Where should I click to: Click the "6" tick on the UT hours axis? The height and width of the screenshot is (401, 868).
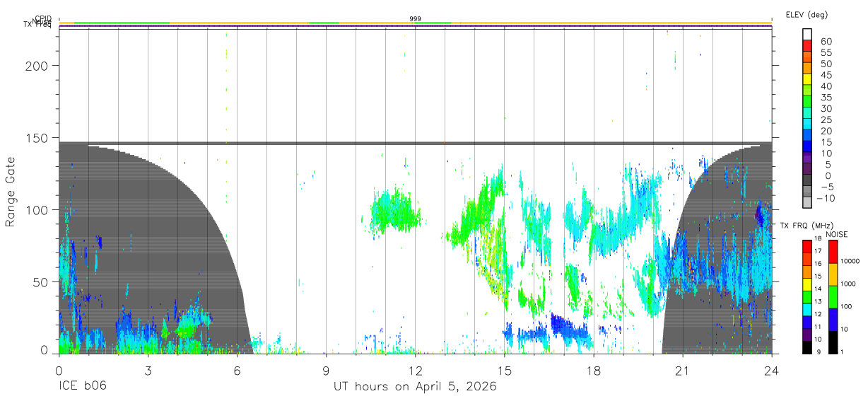[x=237, y=370]
